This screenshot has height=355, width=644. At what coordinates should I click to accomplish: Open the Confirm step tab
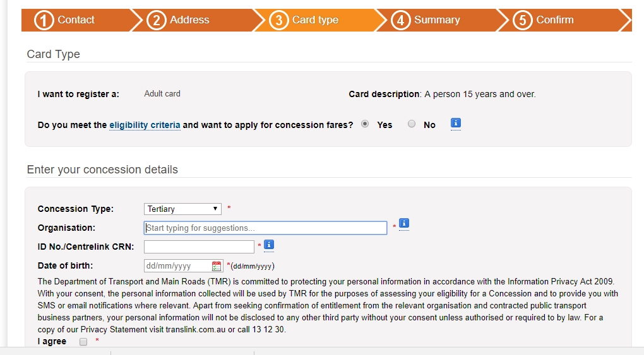[555, 20]
